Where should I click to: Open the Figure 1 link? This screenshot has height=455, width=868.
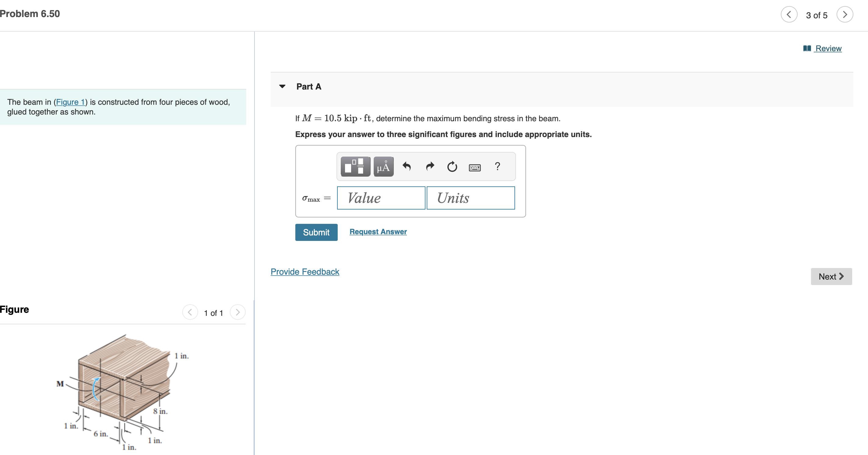coord(70,102)
